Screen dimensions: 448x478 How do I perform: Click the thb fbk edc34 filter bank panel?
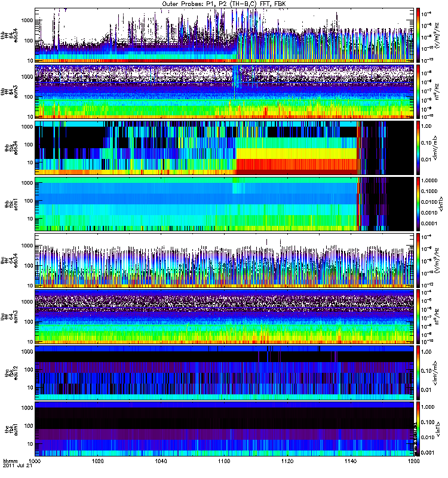(225, 148)
